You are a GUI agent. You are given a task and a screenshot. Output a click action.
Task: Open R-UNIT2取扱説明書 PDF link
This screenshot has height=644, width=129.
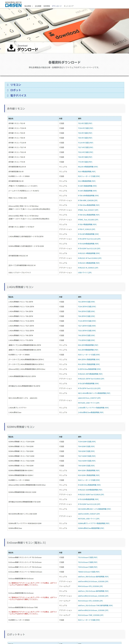pyautogui.click(x=87, y=191)
